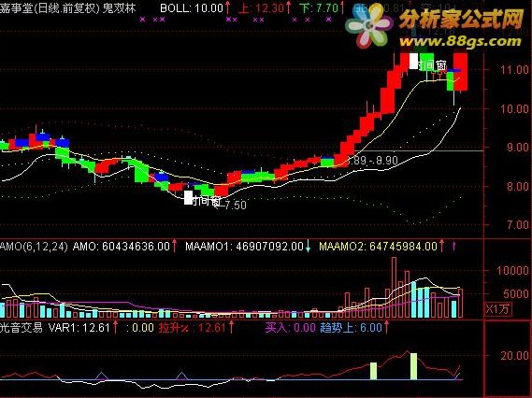532x398 pixels.
Task: Click the AMO(6,12,24) indicator label
Action: [x=34, y=246]
